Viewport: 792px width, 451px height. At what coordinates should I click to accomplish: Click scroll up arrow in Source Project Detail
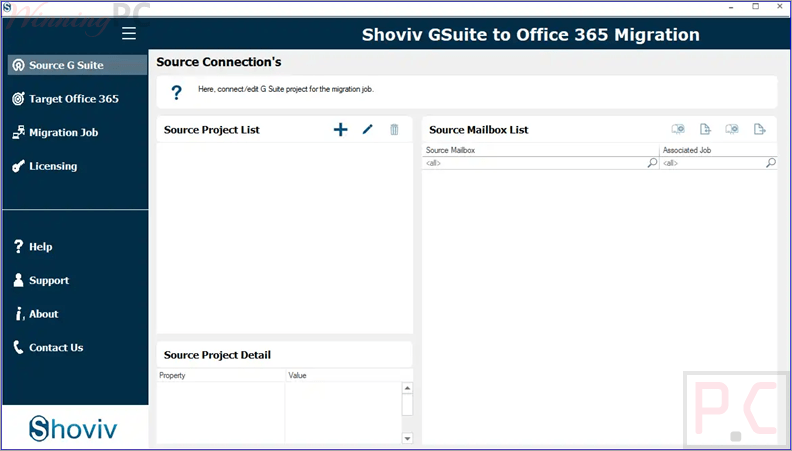(407, 388)
